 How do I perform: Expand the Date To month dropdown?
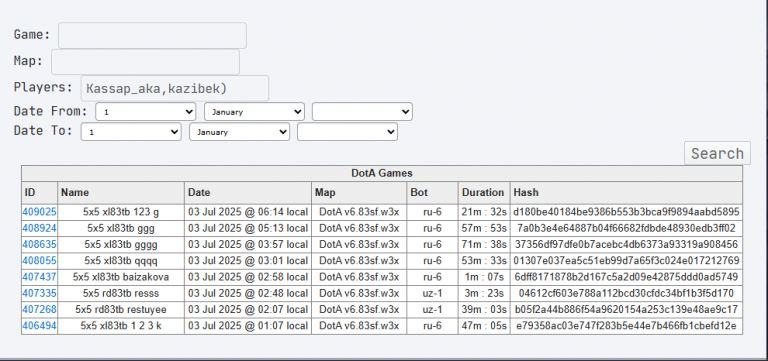tap(240, 132)
